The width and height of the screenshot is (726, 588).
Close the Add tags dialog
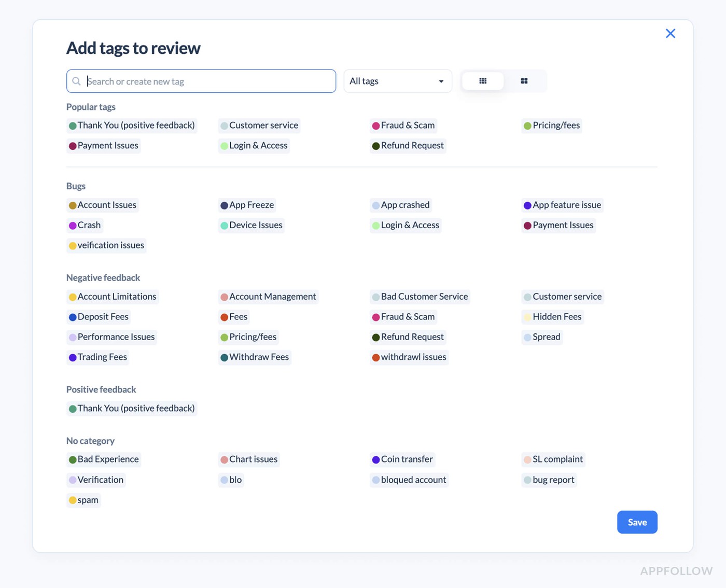pyautogui.click(x=670, y=34)
